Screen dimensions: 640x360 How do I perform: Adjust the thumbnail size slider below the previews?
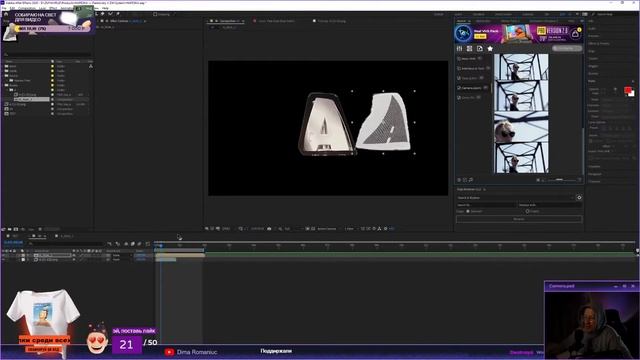tap(560, 180)
